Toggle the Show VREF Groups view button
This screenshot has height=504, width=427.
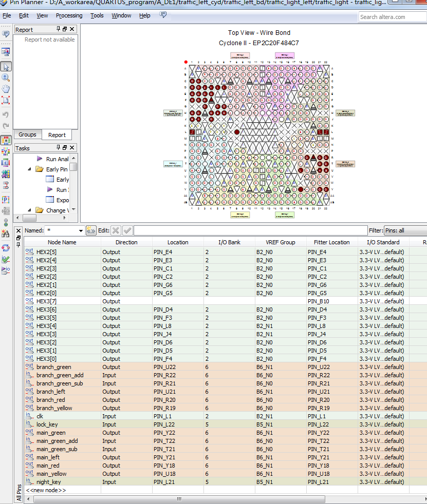6,151
